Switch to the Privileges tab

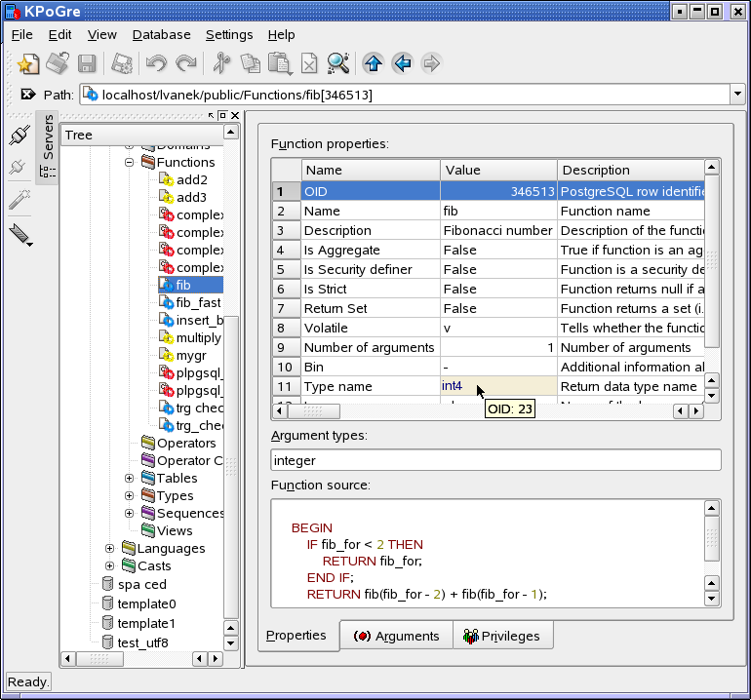coord(502,636)
